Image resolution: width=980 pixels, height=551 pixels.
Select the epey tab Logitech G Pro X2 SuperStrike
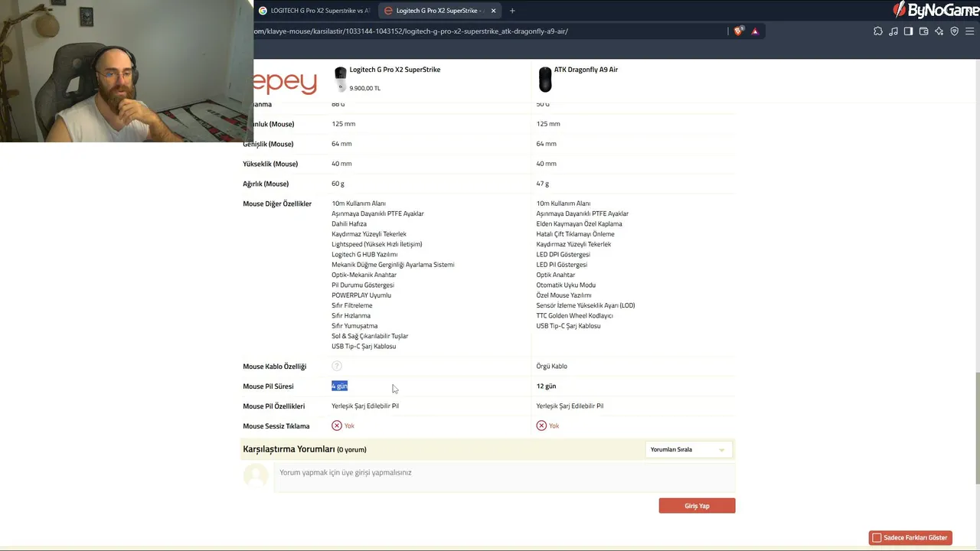click(x=439, y=11)
